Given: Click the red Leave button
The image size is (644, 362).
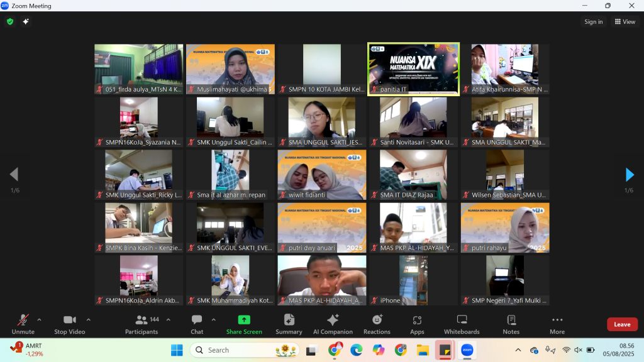Looking at the screenshot, I should point(622,324).
